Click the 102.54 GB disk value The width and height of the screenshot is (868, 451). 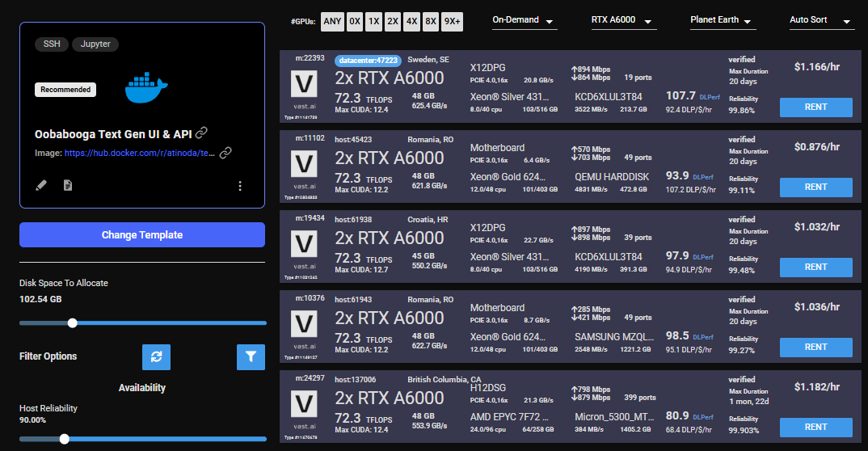click(x=40, y=299)
